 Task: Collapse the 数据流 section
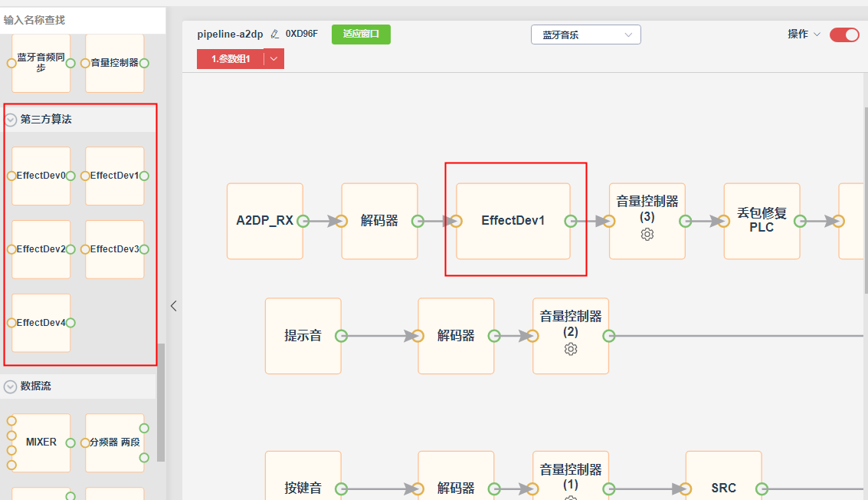pyautogui.click(x=11, y=387)
